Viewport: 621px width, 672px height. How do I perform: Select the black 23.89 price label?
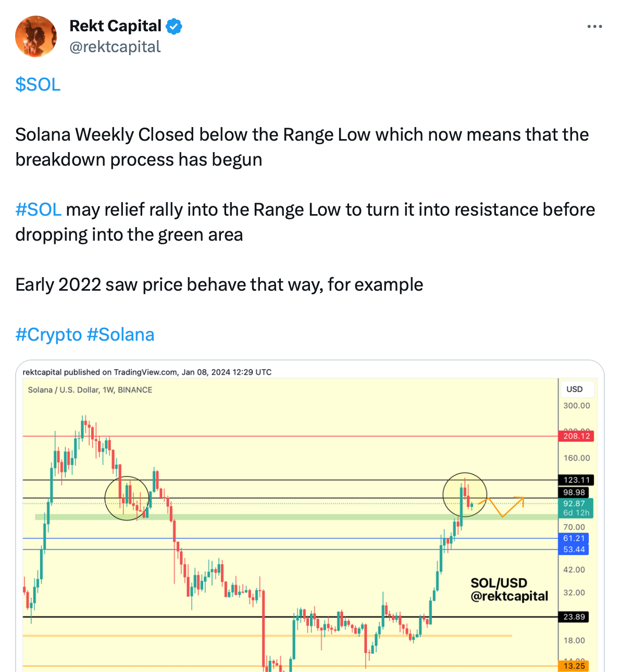click(x=574, y=617)
